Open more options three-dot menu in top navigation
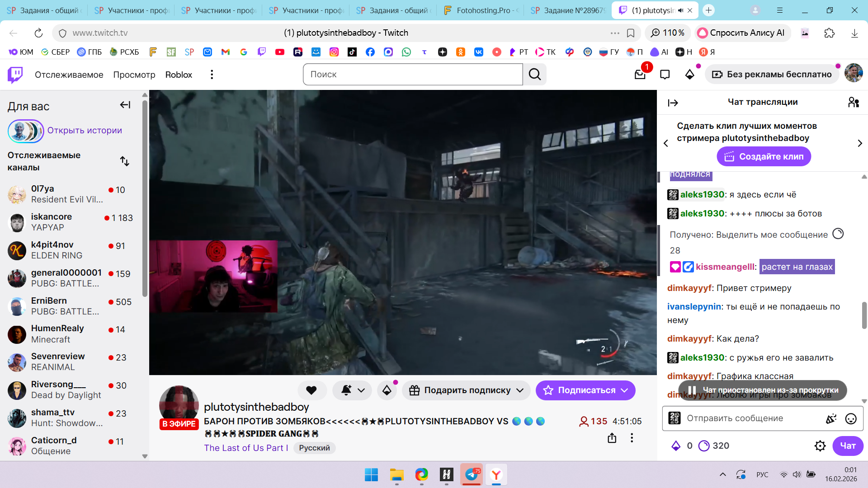The width and height of the screenshot is (868, 488). tap(212, 75)
